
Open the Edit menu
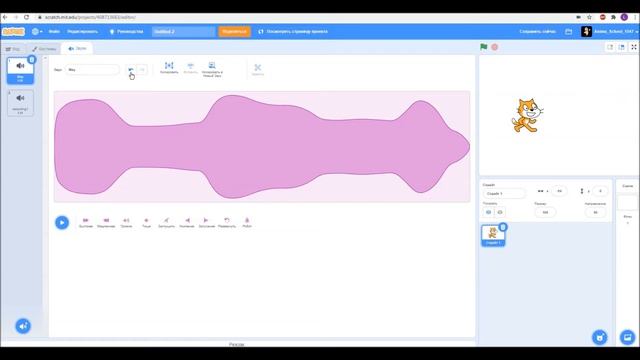[82, 31]
